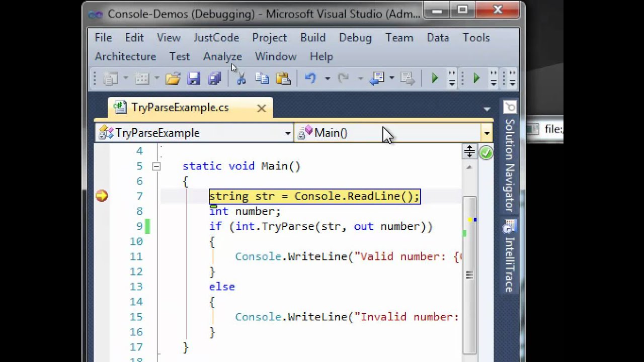The image size is (644, 362).
Task: Open the IntelliTrace side tab
Action: 510,256
